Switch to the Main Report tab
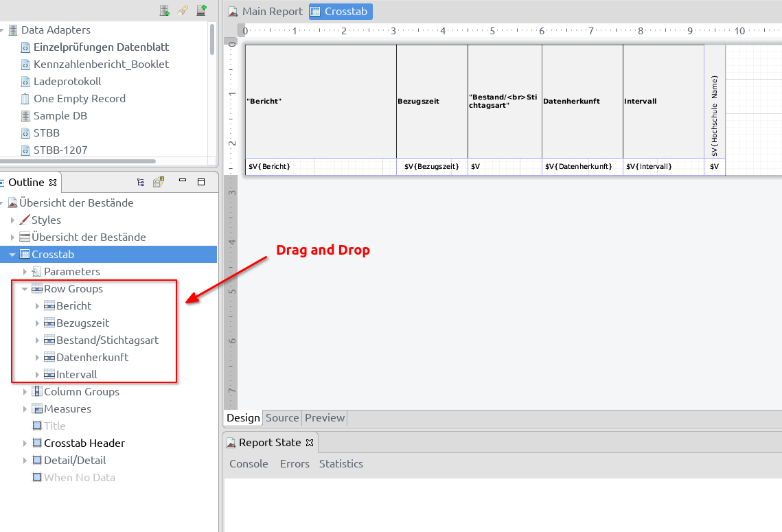This screenshot has width=782, height=532. pos(265,12)
